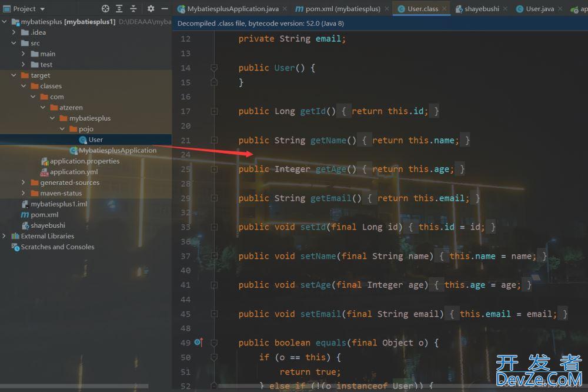The height and width of the screenshot is (392, 588).
Task: Click line number 12 in gutter
Action: [185, 39]
